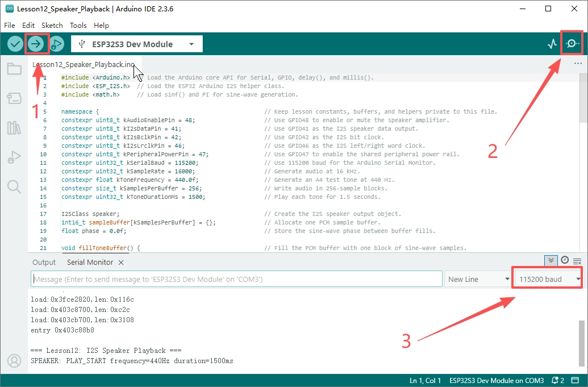Open the Tools menu
The height and width of the screenshot is (387, 588).
(78, 25)
